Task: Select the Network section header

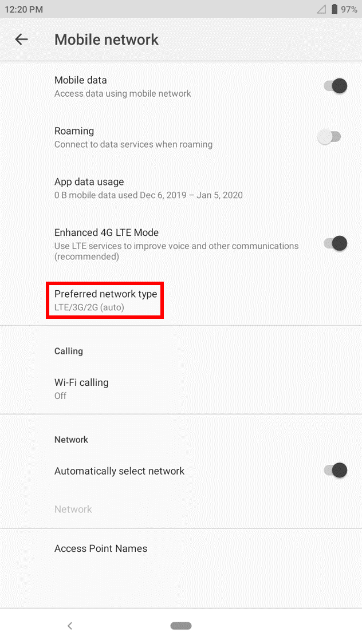Action: 71,440
